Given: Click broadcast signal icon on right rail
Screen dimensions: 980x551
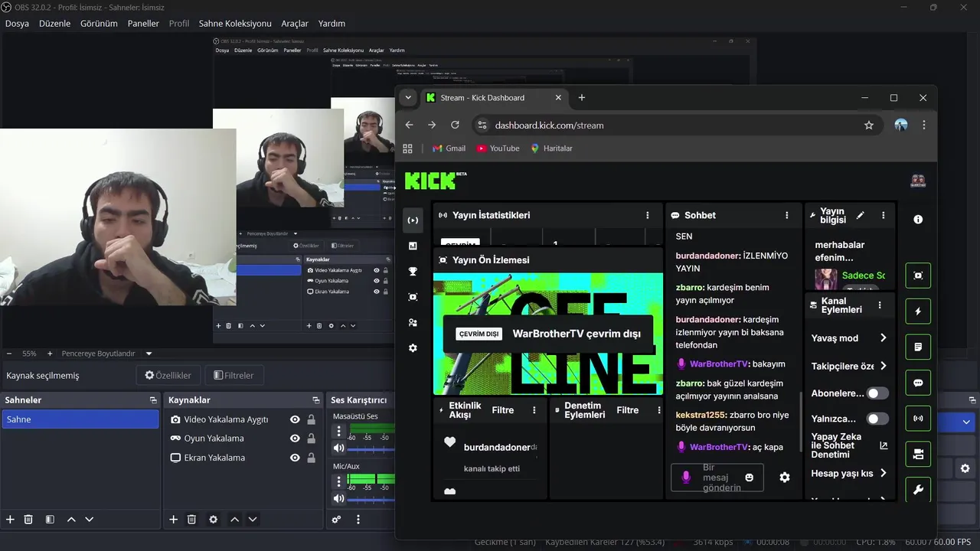Looking at the screenshot, I should [x=918, y=418].
